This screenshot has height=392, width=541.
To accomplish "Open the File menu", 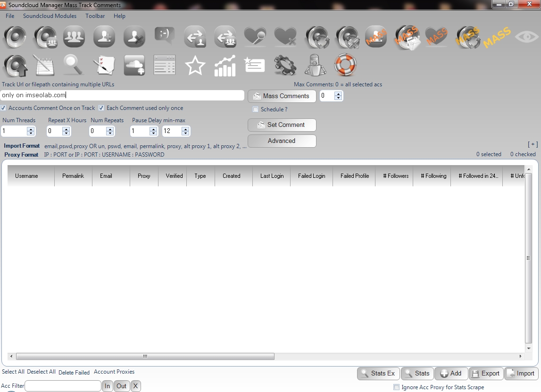I will (x=10, y=16).
